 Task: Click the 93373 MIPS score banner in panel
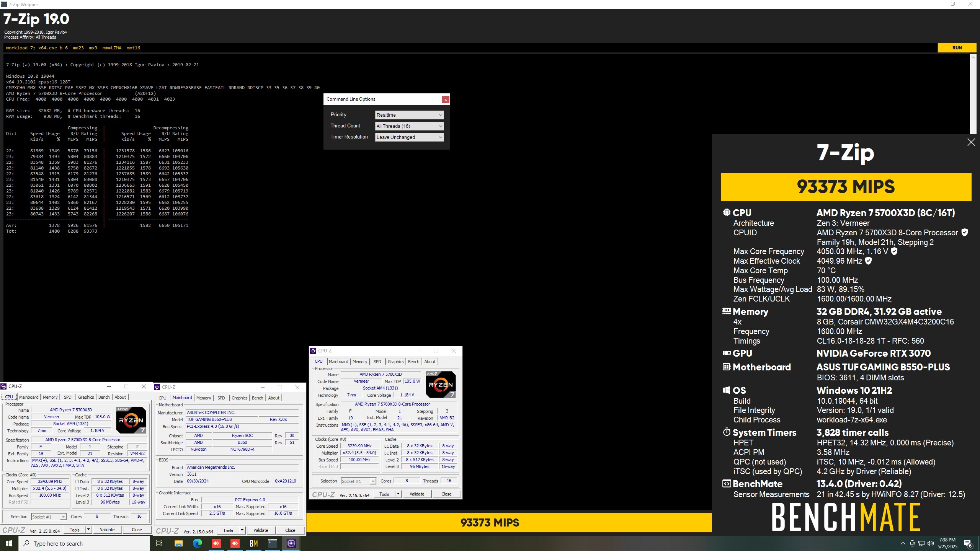click(846, 187)
